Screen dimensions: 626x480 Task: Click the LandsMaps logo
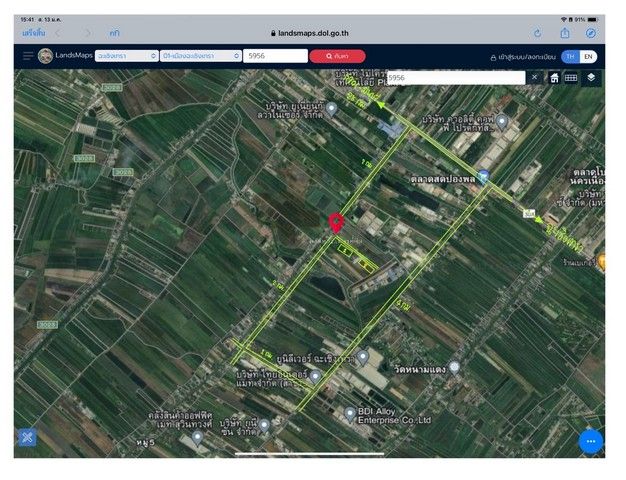coord(46,56)
